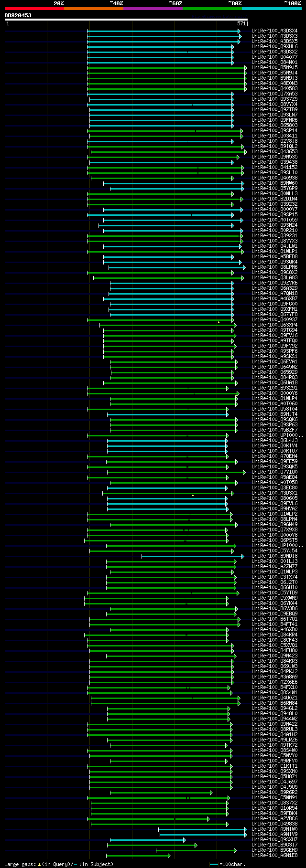Open hit UniRef100_B9HVA2

(274, 509)
